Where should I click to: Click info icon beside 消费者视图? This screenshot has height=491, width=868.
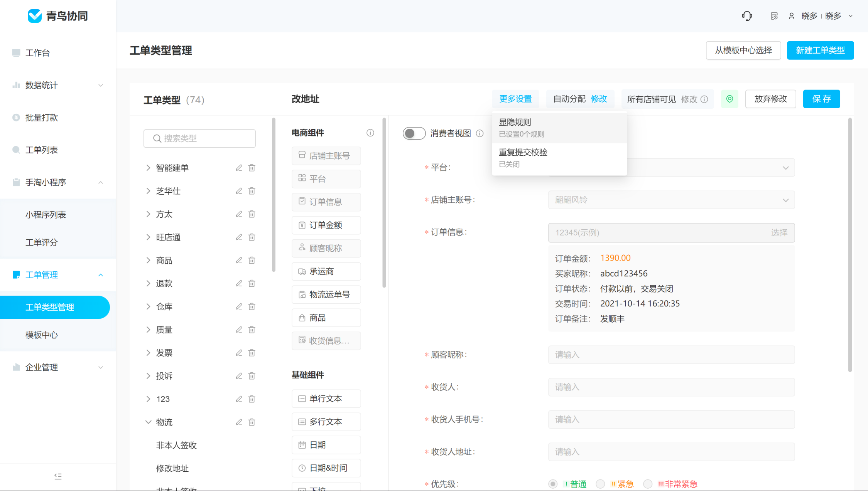click(x=480, y=133)
